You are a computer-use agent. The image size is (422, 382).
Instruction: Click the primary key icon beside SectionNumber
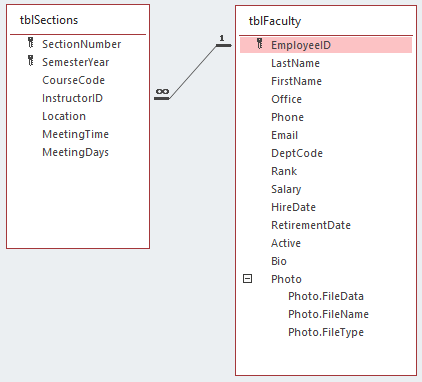click(x=31, y=43)
